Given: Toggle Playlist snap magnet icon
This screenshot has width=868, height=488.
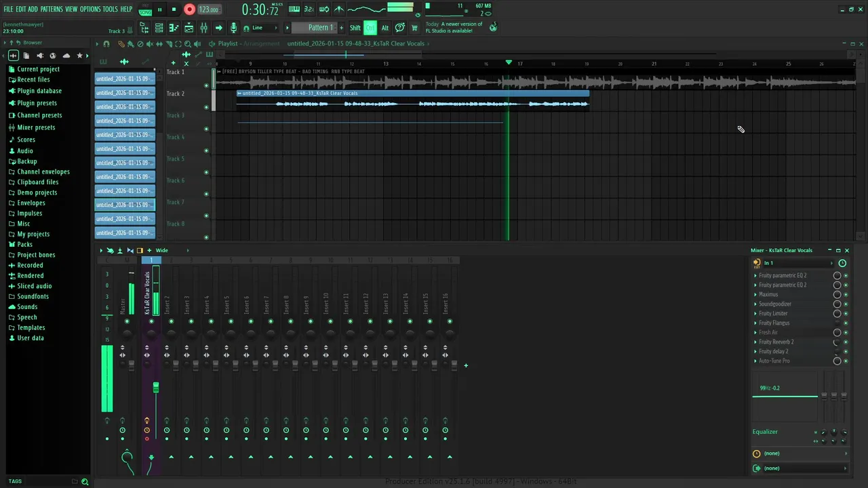Looking at the screenshot, I should [106, 44].
